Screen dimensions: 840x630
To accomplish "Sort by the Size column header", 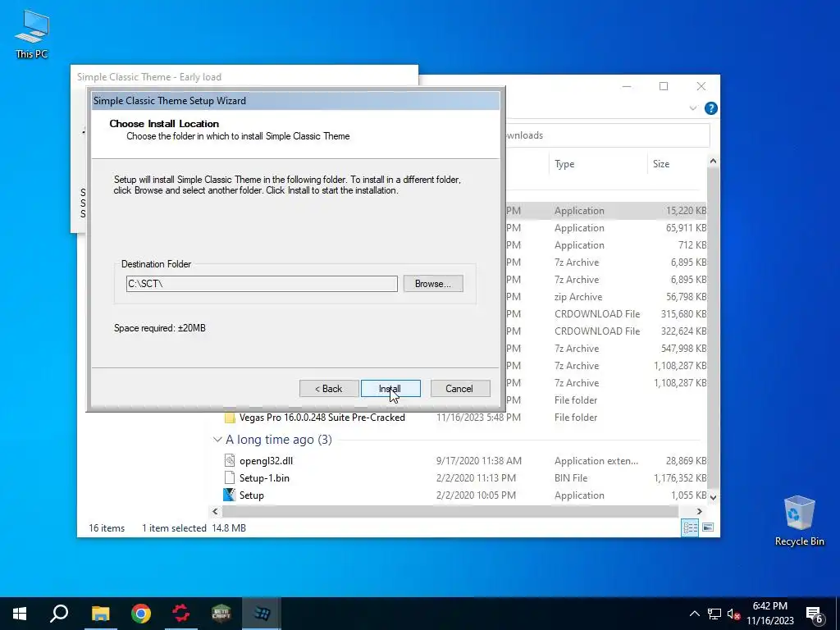I will point(677,164).
